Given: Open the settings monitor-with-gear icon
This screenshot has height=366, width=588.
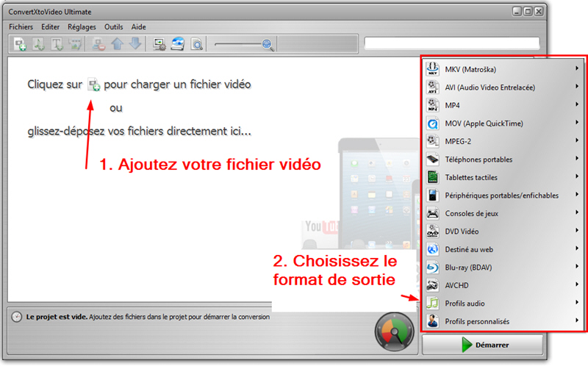Looking at the screenshot, I should pyautogui.click(x=159, y=44).
